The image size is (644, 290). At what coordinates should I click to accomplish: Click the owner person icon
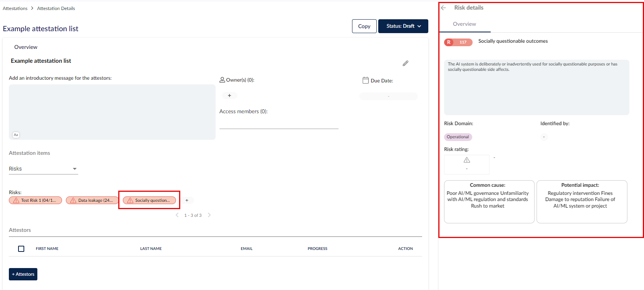pyautogui.click(x=222, y=80)
